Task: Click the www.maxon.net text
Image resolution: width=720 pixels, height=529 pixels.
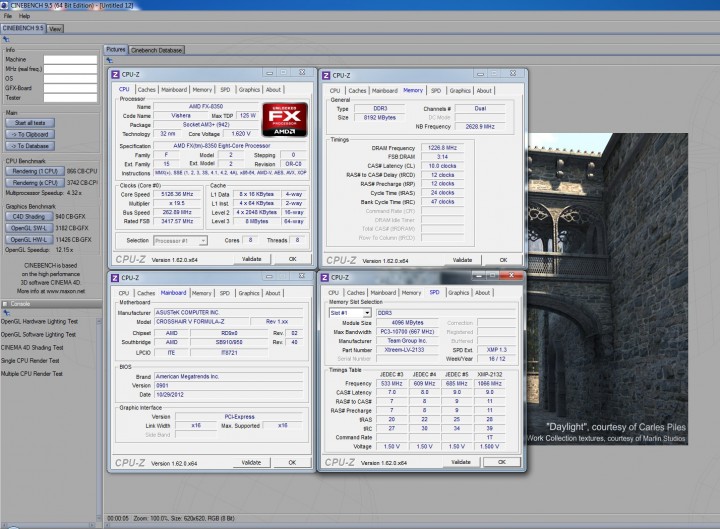Action: coord(65,292)
